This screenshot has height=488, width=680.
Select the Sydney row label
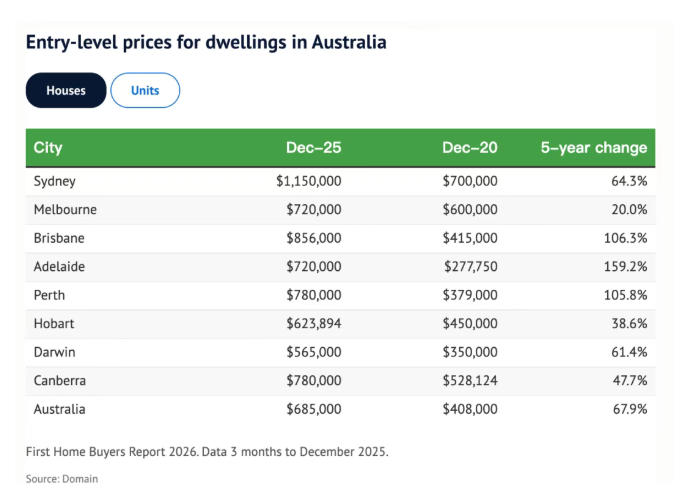click(x=55, y=182)
